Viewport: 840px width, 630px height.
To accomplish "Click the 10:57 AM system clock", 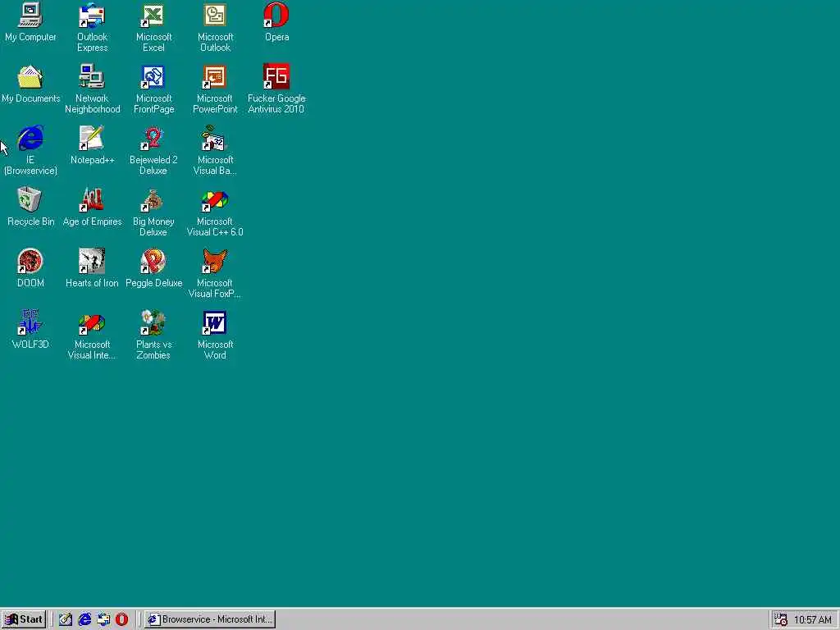I will (813, 620).
